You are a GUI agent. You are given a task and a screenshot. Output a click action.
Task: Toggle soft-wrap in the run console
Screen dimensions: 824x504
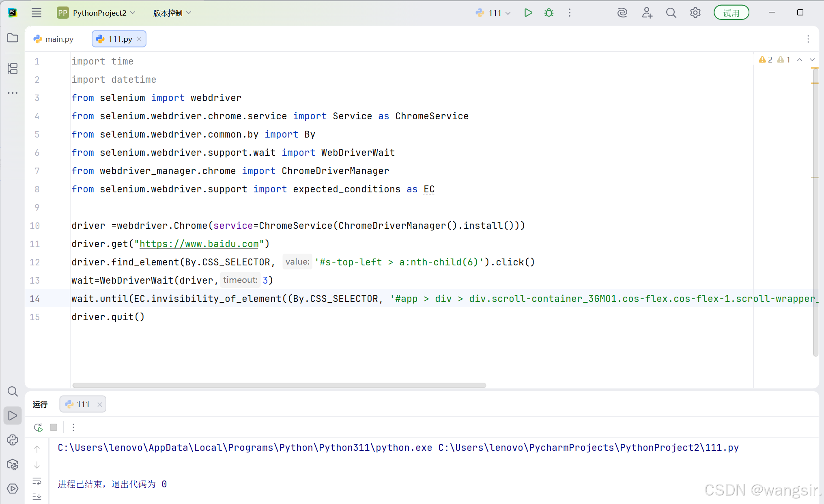[37, 481]
